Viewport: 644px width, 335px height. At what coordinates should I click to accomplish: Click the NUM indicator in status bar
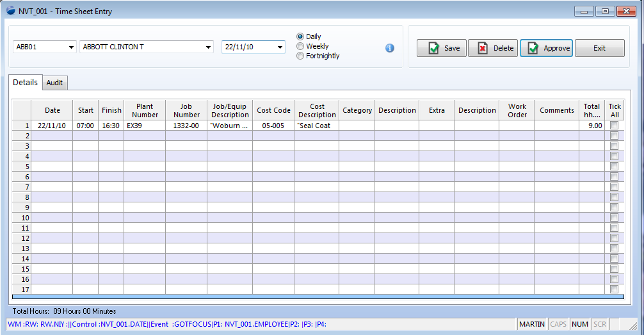(580, 324)
